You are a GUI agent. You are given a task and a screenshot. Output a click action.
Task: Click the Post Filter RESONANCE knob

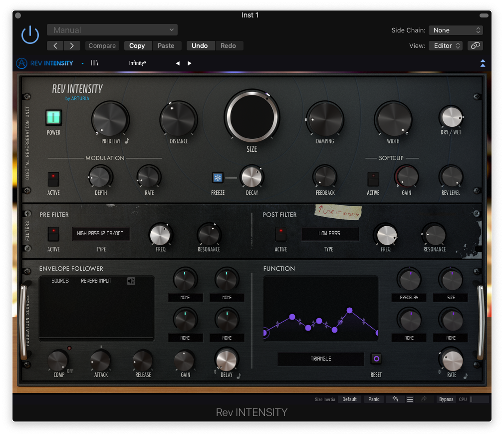point(434,235)
